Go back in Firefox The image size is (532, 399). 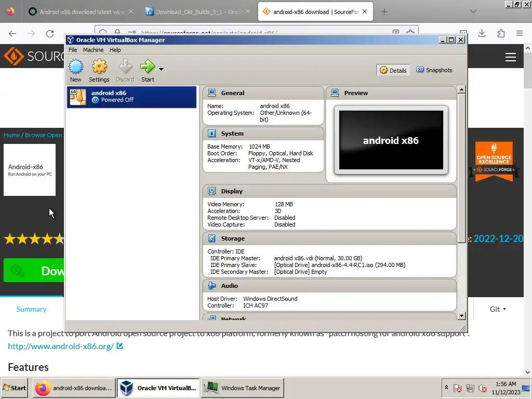click(12, 34)
